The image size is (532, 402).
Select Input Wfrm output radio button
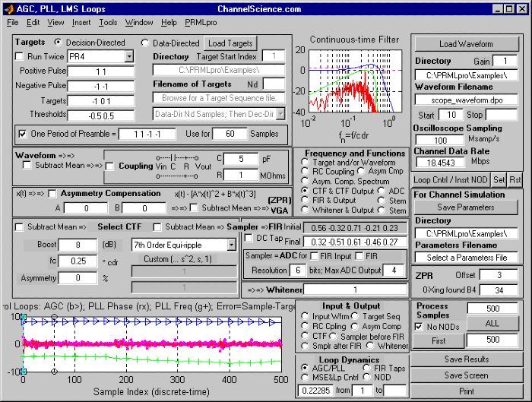[x=305, y=316]
